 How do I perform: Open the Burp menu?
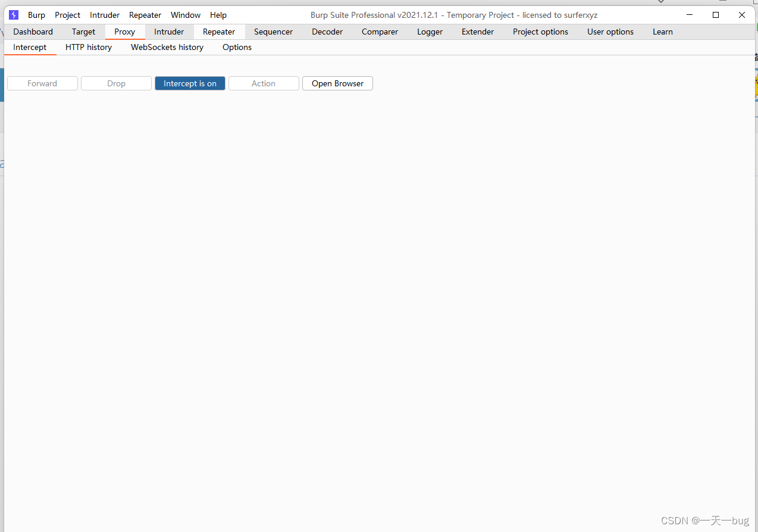36,15
